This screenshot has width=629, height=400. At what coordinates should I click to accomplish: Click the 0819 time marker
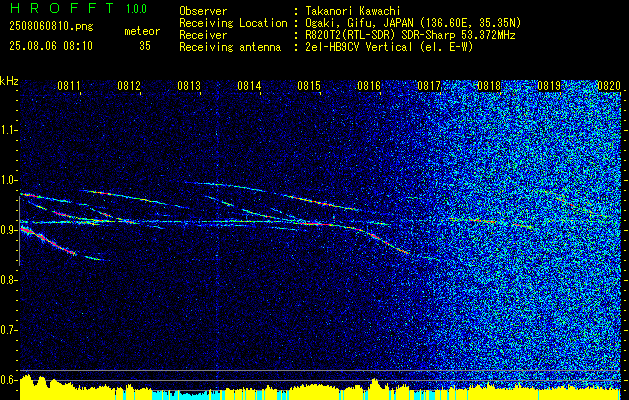[x=549, y=85]
